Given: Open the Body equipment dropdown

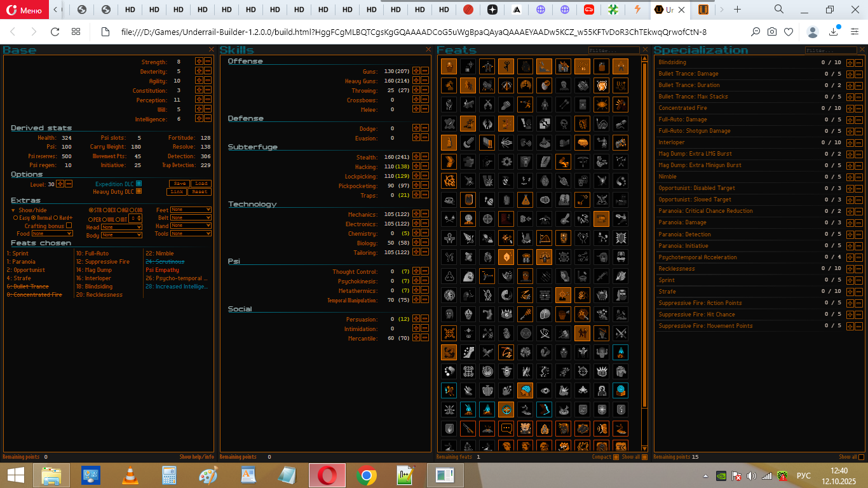Looking at the screenshot, I should coord(121,235).
